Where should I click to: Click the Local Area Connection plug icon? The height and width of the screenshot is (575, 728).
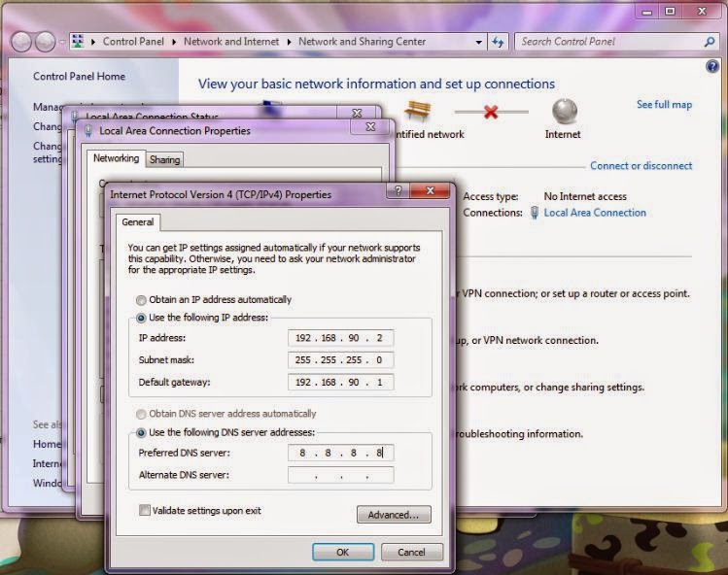pyautogui.click(x=535, y=213)
